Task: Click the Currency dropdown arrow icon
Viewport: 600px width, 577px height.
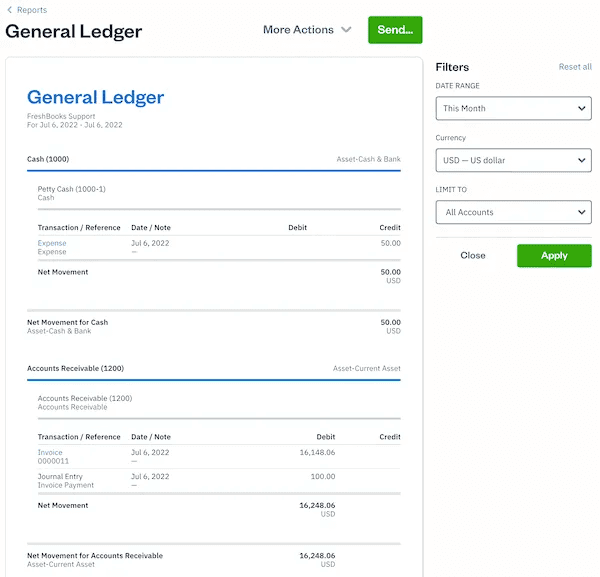Action: click(582, 160)
